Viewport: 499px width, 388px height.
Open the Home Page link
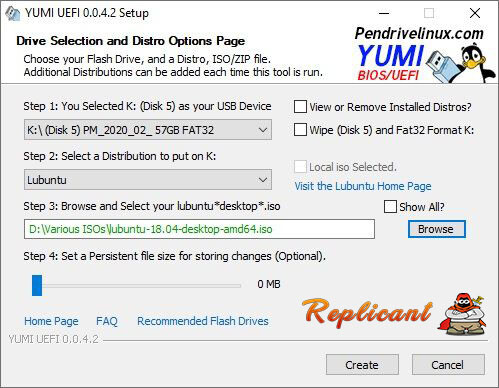(51, 321)
